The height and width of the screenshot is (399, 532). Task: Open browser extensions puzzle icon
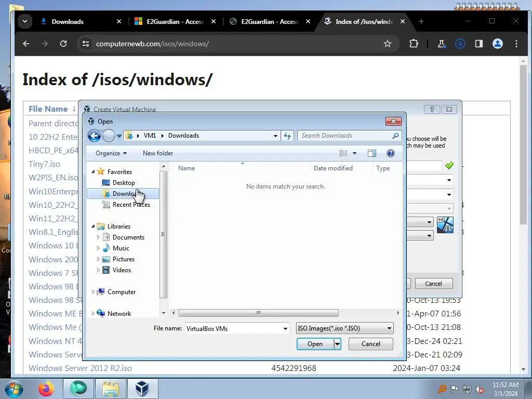point(414,44)
